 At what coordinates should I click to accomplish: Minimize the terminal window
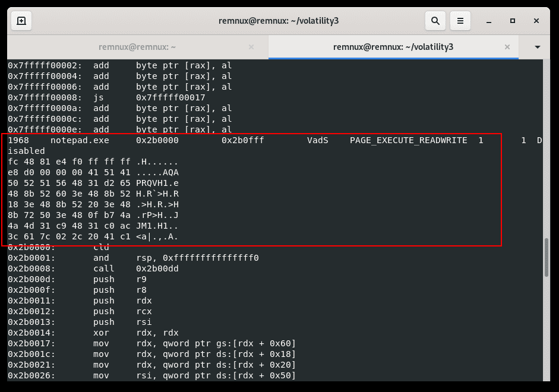(x=489, y=21)
